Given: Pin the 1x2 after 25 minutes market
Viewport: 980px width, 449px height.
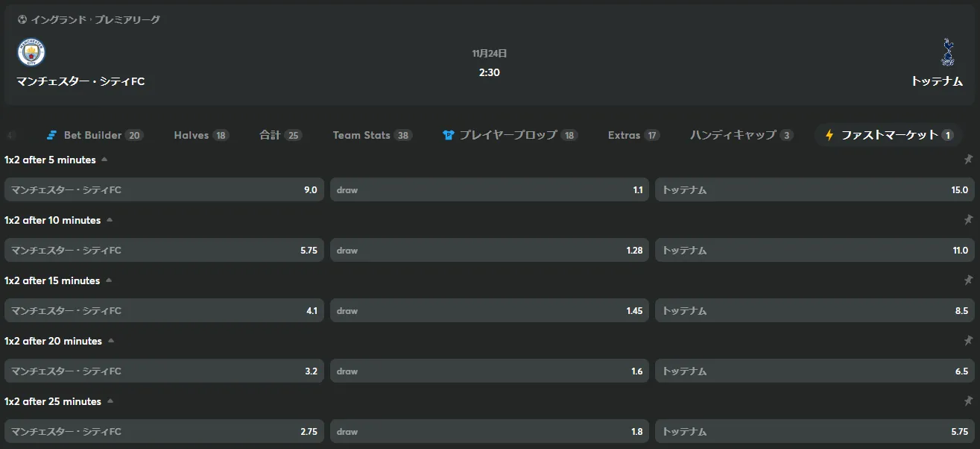Looking at the screenshot, I should [x=968, y=401].
